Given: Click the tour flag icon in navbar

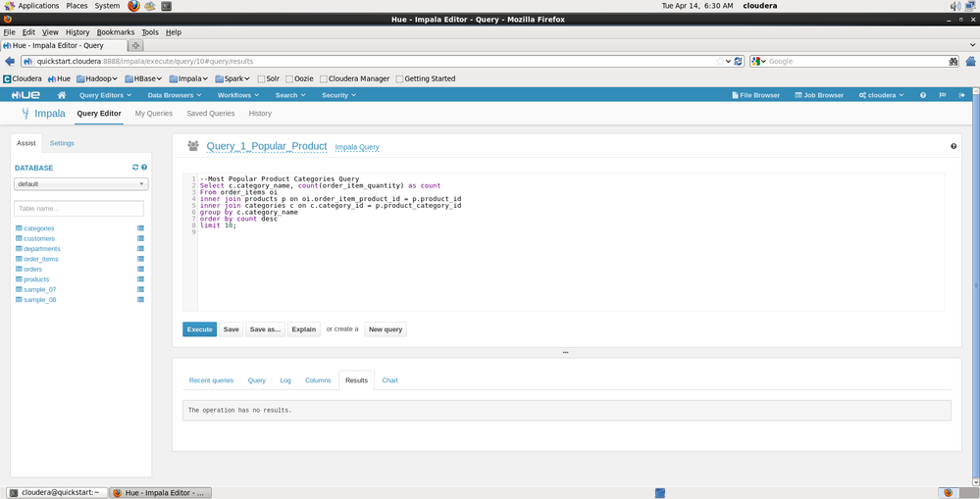Looking at the screenshot, I should 943,95.
